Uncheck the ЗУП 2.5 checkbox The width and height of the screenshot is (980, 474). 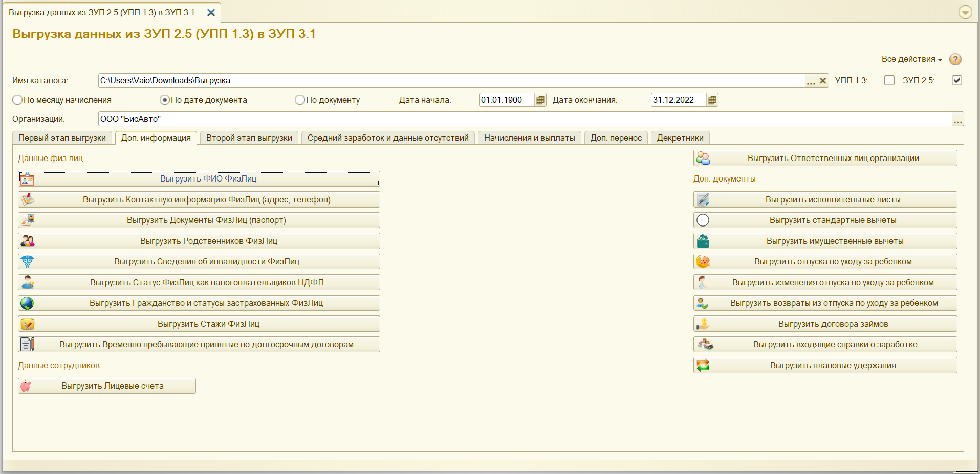pyautogui.click(x=957, y=80)
